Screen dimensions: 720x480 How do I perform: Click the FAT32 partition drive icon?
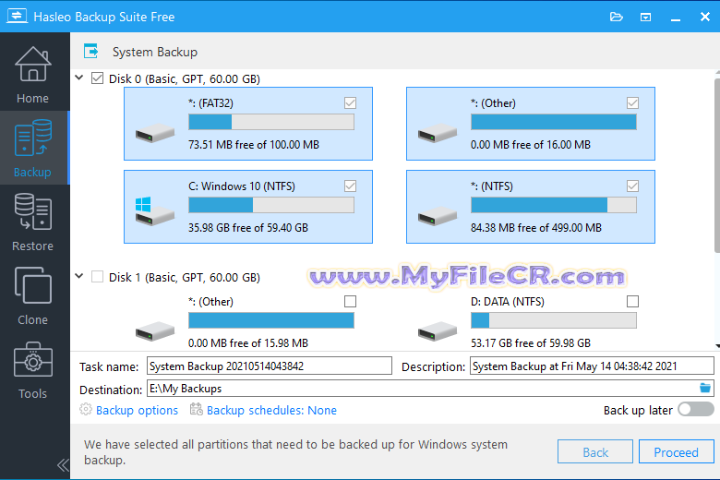click(x=155, y=133)
